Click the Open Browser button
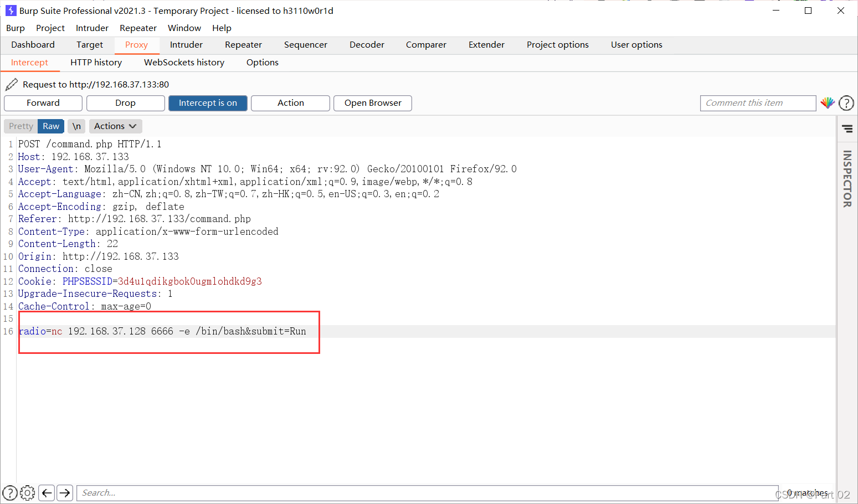The height and width of the screenshot is (504, 858). tap(372, 103)
